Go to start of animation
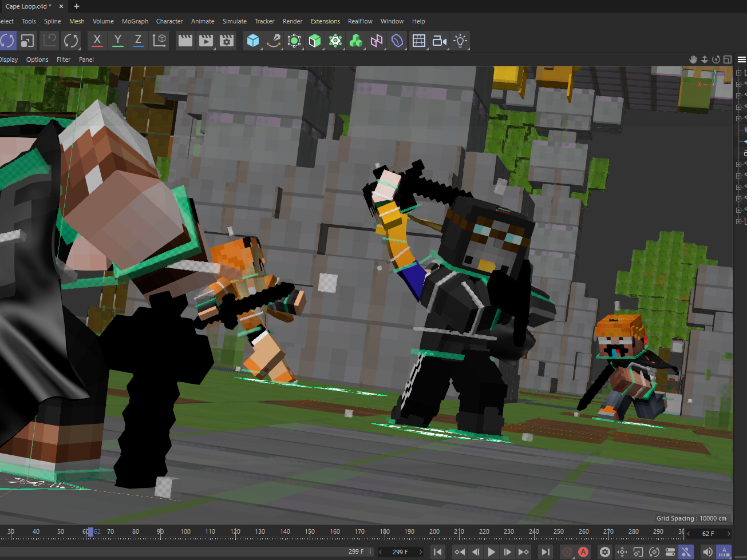747x560 pixels. 437,552
